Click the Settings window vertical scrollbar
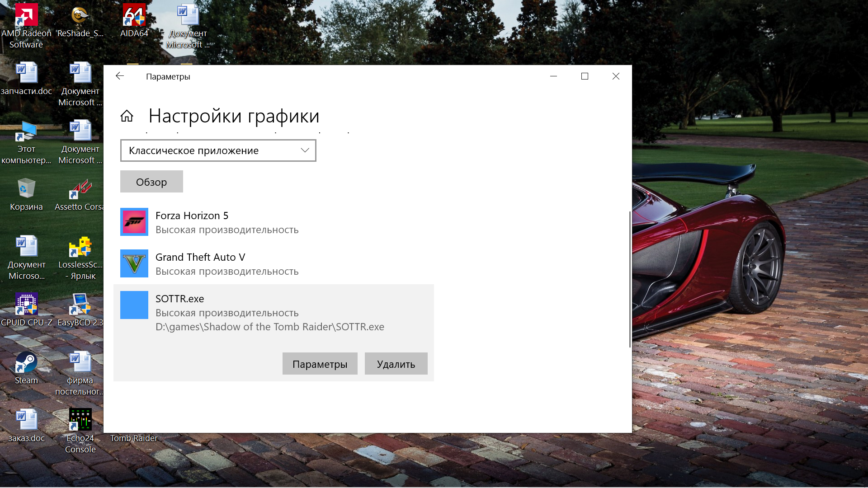The height and width of the screenshot is (488, 868). (x=630, y=279)
